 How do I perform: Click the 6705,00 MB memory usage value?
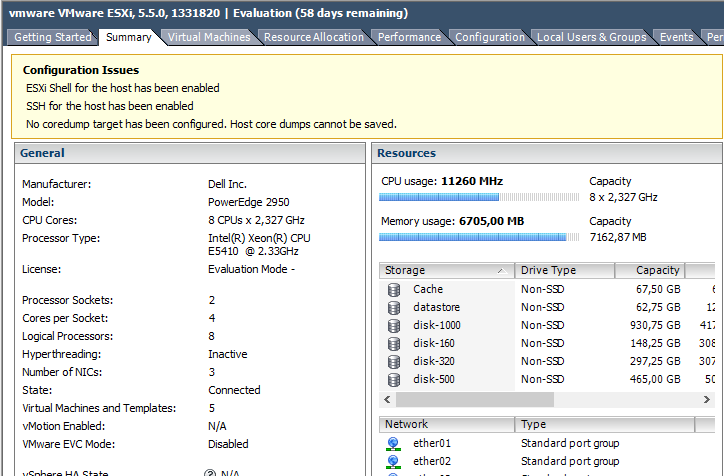point(492,221)
